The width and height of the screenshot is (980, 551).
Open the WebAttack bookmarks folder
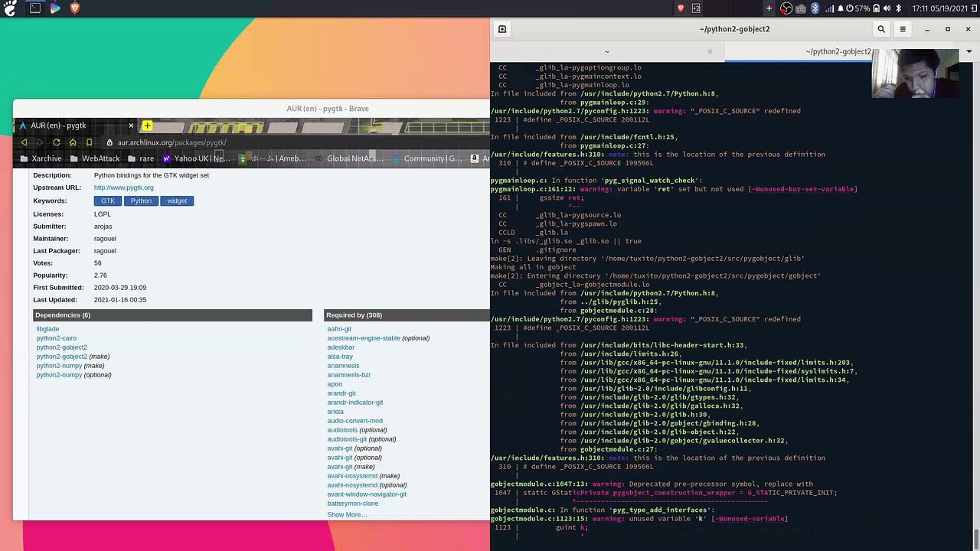tap(94, 158)
